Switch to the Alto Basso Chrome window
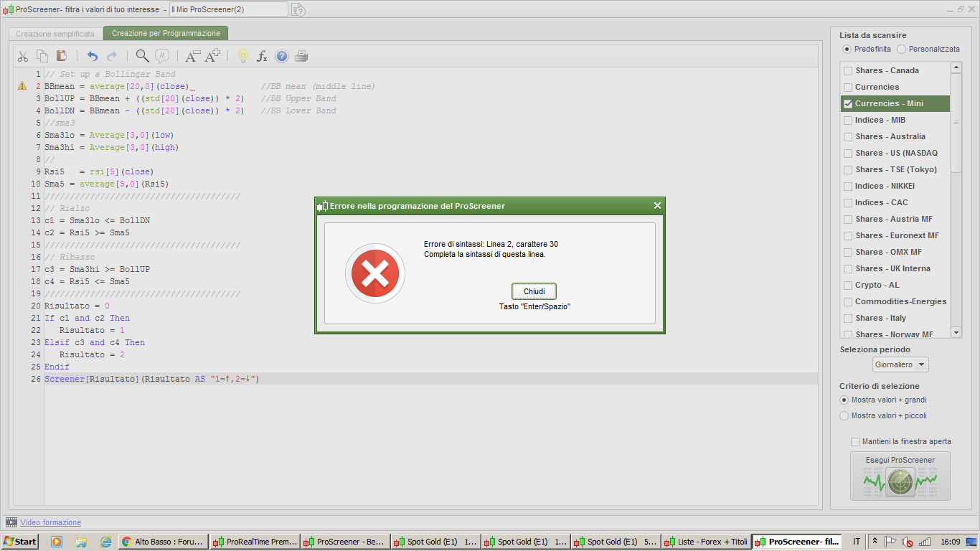The width and height of the screenshot is (980, 551). tap(164, 542)
